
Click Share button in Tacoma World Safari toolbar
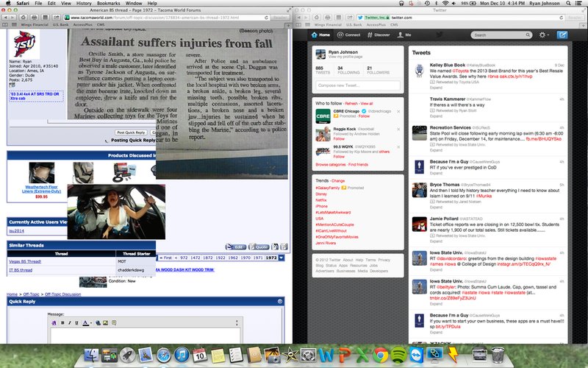[57, 17]
